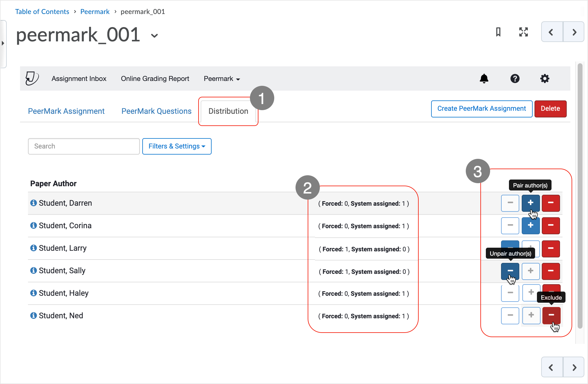Viewport: 588px width, 384px height.
Task: Go to previous page at top
Action: (x=552, y=32)
